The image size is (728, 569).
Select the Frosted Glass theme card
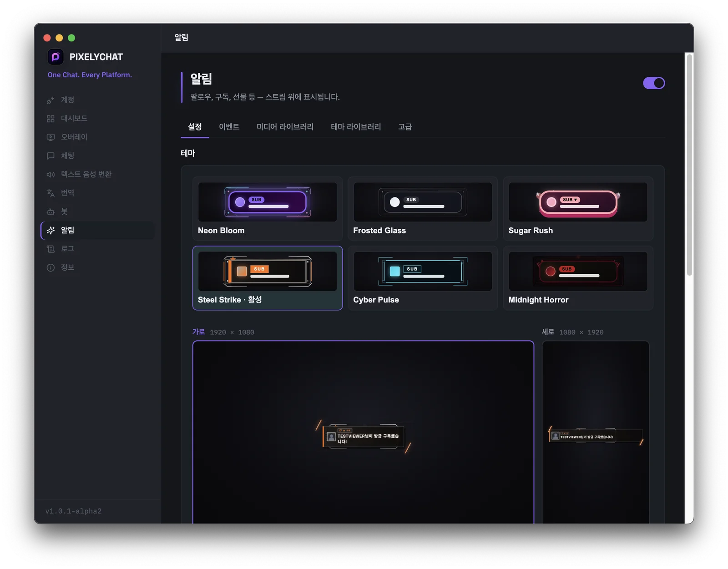point(423,209)
